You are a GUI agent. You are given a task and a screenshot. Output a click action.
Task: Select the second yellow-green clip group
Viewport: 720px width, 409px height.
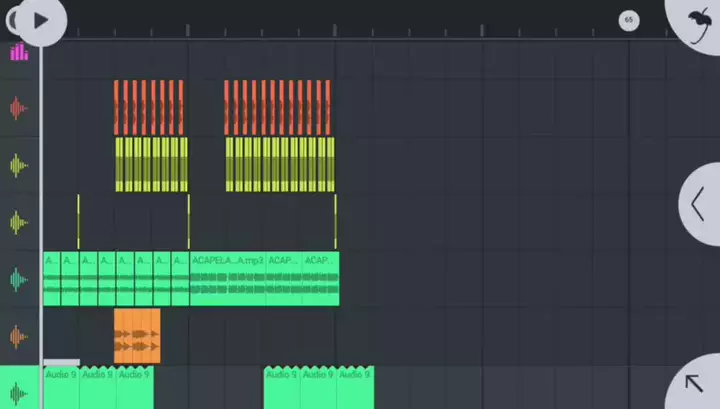click(280, 164)
